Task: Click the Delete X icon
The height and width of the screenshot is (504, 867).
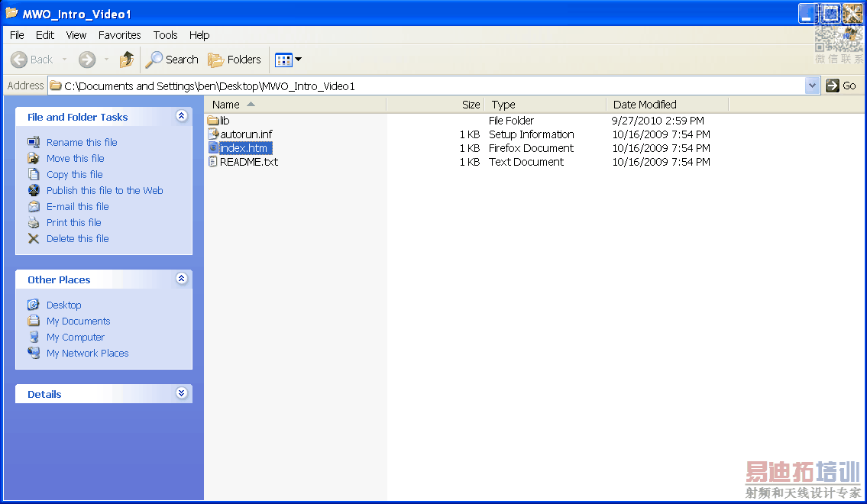Action: pyautogui.click(x=34, y=238)
